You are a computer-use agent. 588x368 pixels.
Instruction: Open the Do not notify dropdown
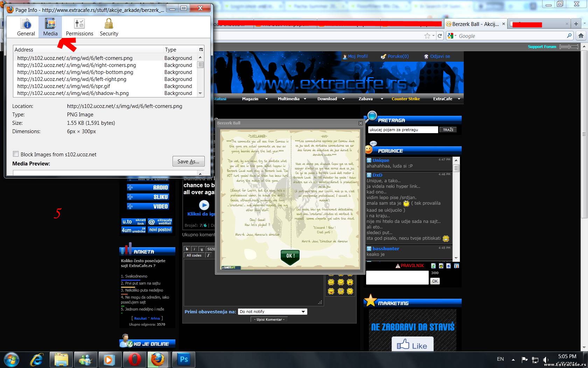272,312
